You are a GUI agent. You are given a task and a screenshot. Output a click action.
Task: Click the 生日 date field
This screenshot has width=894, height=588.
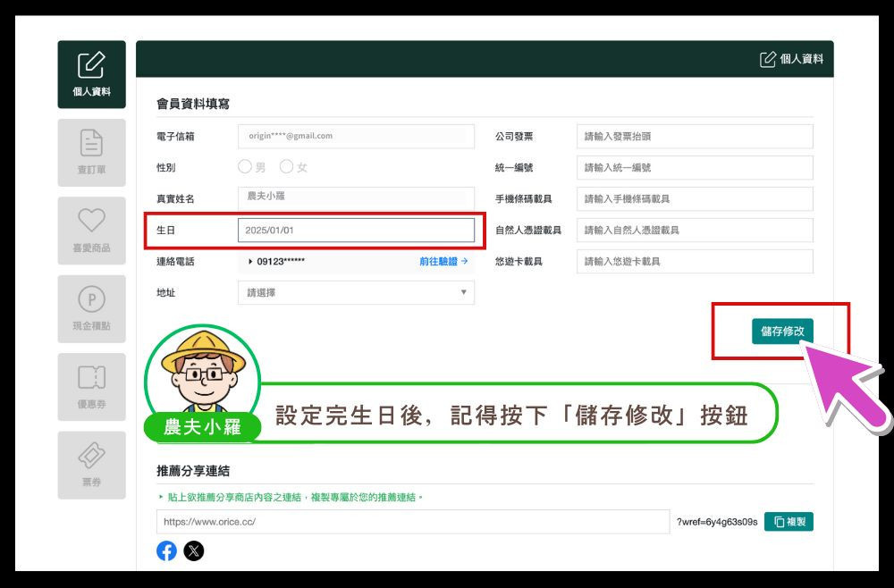coord(356,230)
